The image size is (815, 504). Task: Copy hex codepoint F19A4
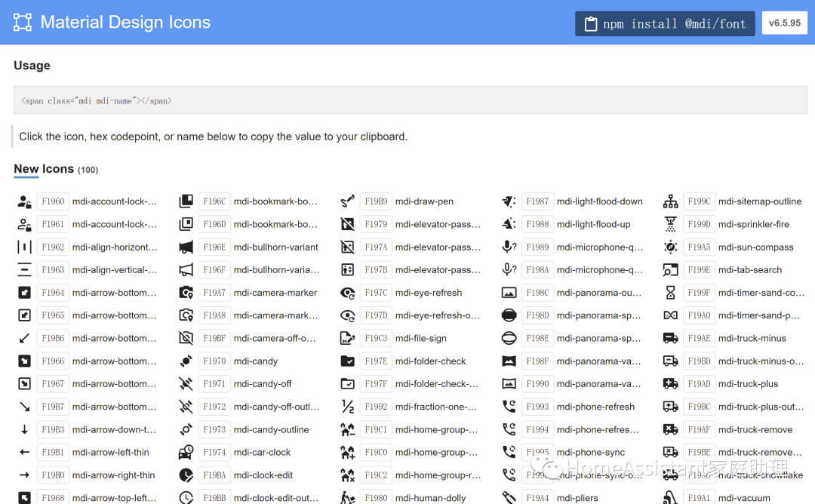click(x=537, y=498)
